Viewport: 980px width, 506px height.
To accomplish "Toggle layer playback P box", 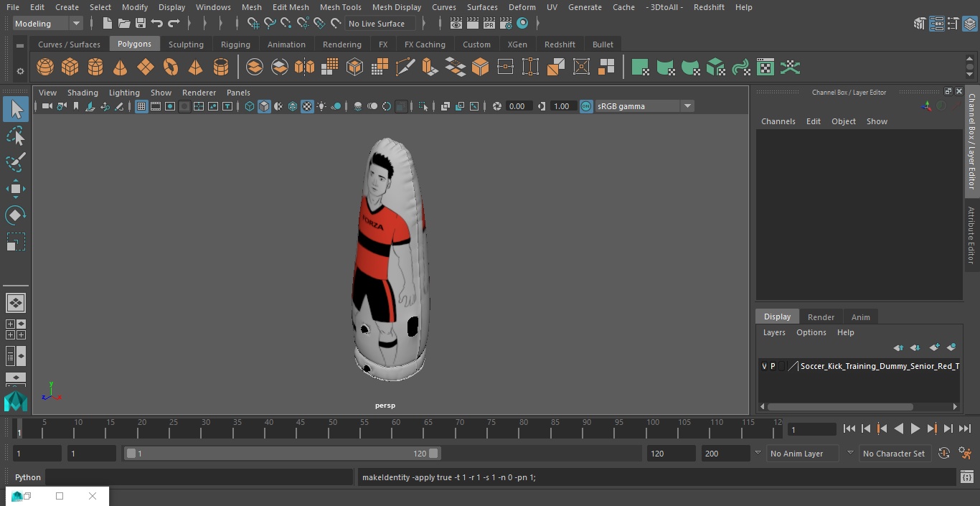I will (773, 366).
